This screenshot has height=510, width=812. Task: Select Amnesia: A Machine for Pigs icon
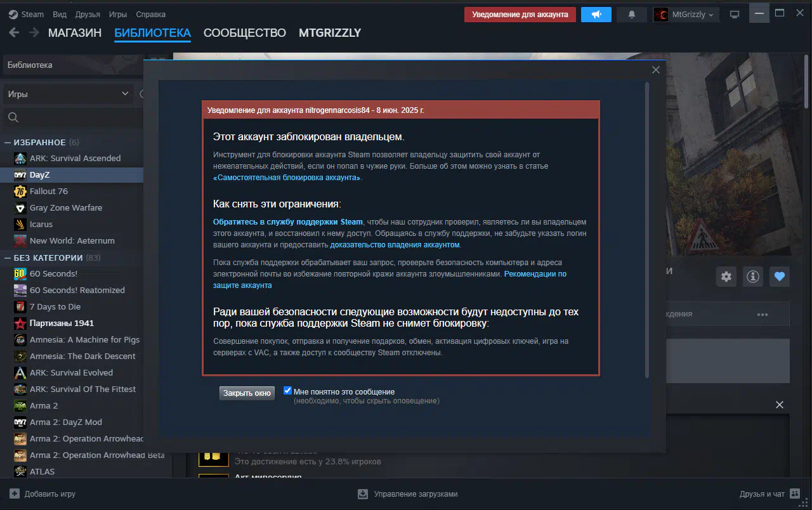coord(20,339)
